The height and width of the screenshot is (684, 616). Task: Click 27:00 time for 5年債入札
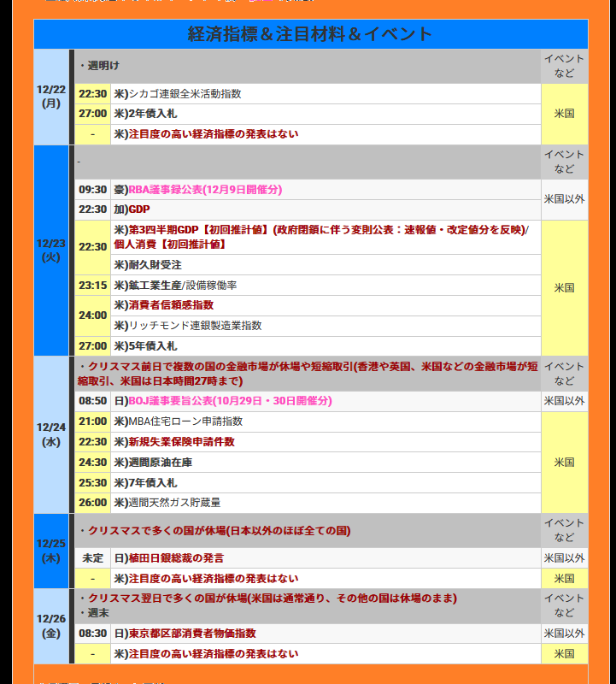coord(93,346)
